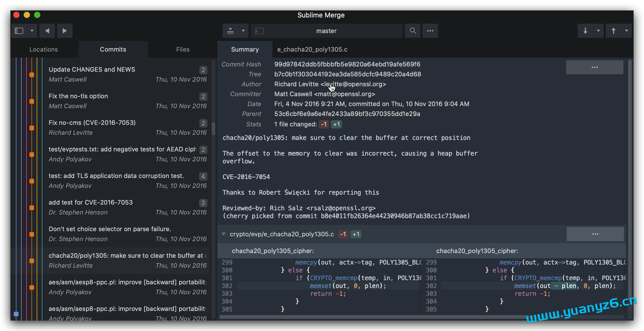644x331 pixels.
Task: Push changes with the up arrow icon
Action: [x=613, y=30]
